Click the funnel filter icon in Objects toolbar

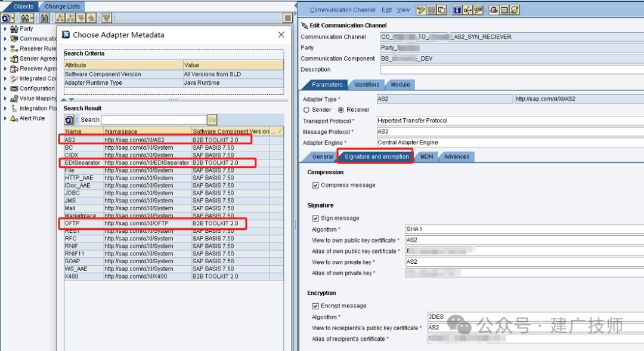(106, 18)
